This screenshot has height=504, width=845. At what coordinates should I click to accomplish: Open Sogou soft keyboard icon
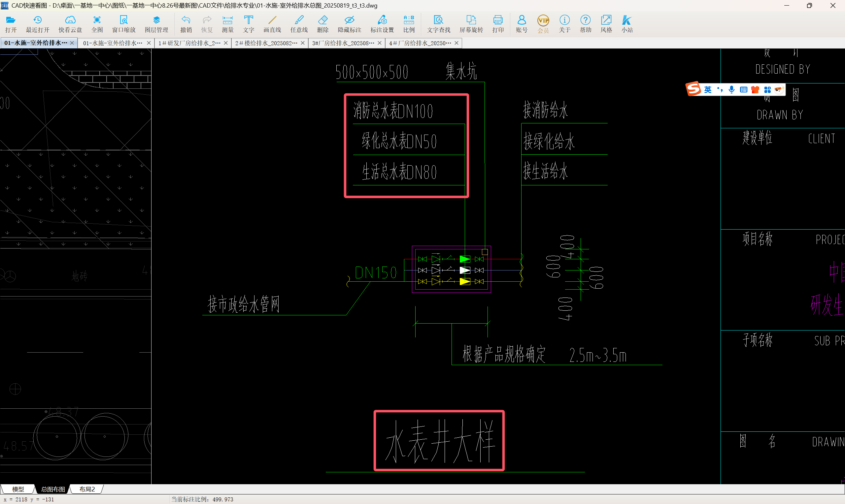pyautogui.click(x=743, y=90)
